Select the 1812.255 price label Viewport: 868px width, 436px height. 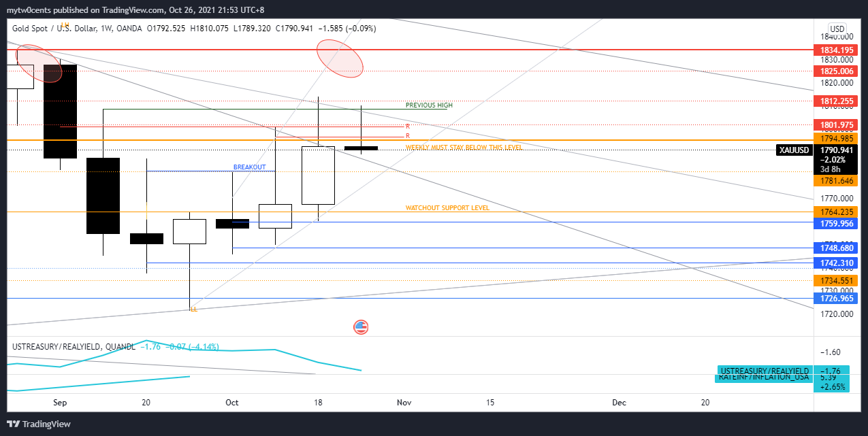pos(837,101)
